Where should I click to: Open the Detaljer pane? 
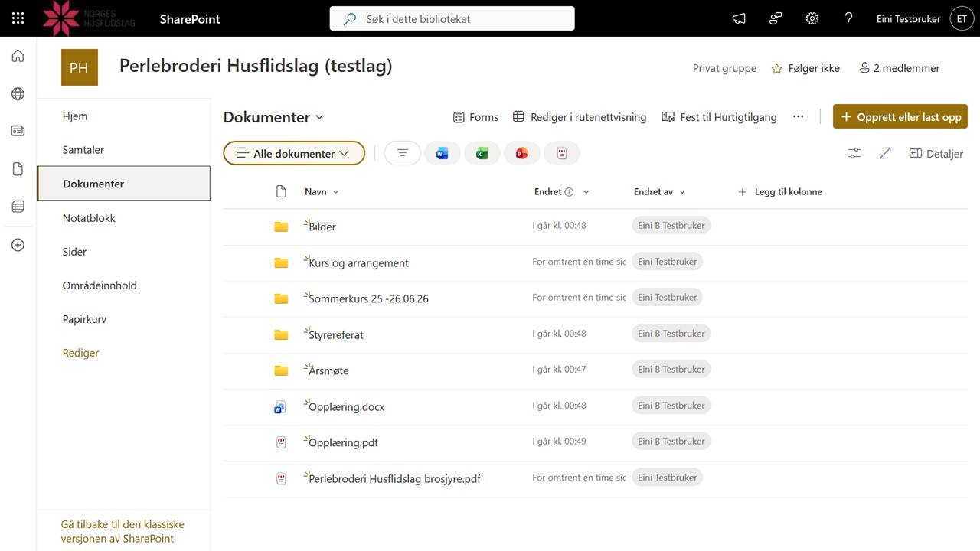point(936,153)
